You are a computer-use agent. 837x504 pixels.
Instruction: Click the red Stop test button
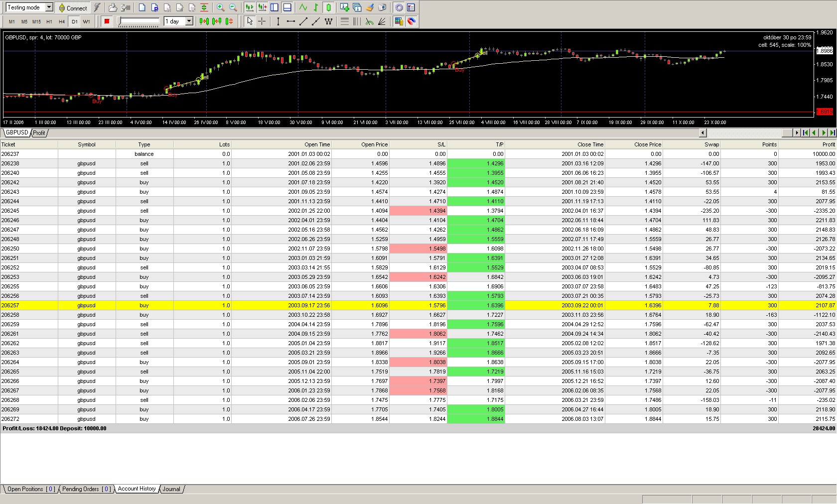pos(107,21)
